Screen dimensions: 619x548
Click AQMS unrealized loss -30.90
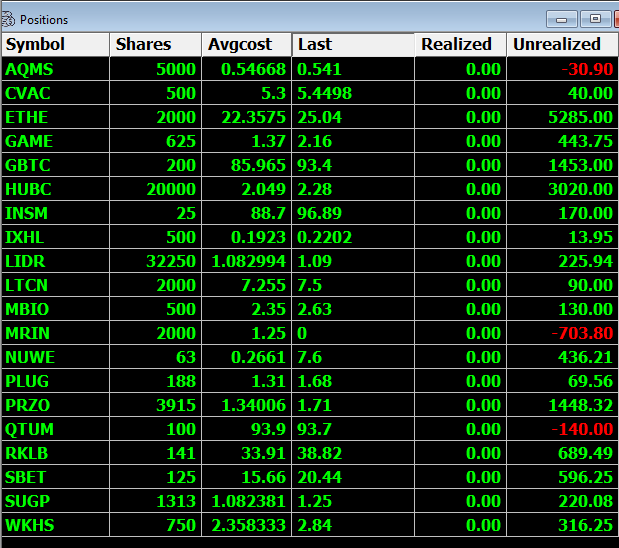click(x=587, y=69)
